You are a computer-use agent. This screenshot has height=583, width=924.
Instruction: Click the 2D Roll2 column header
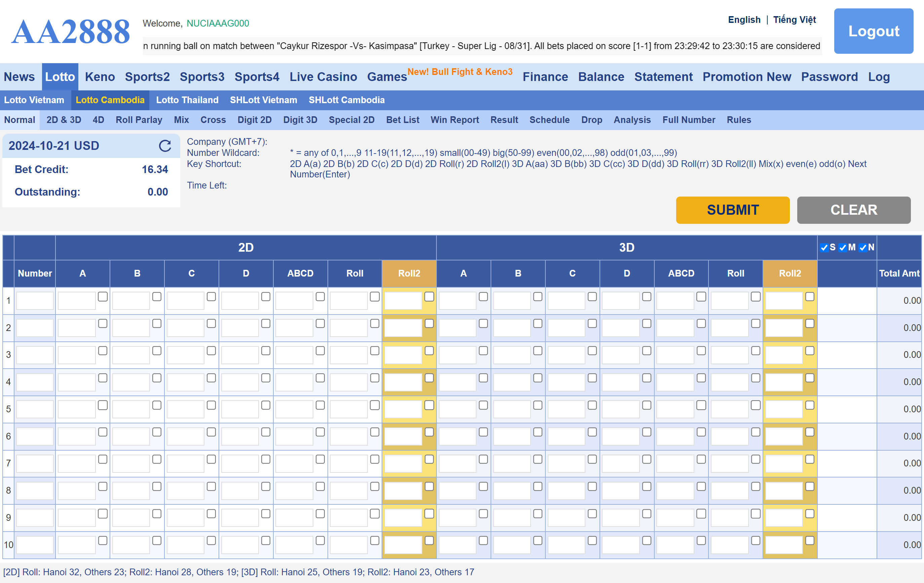point(409,274)
